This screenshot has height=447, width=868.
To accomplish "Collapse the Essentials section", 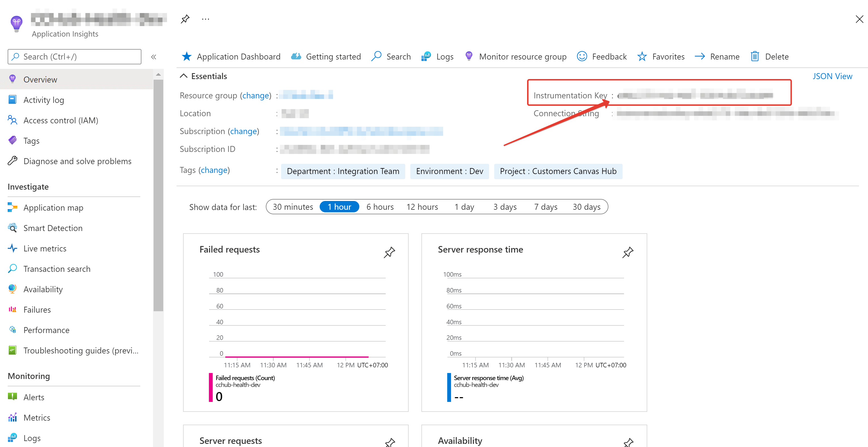I will 184,76.
